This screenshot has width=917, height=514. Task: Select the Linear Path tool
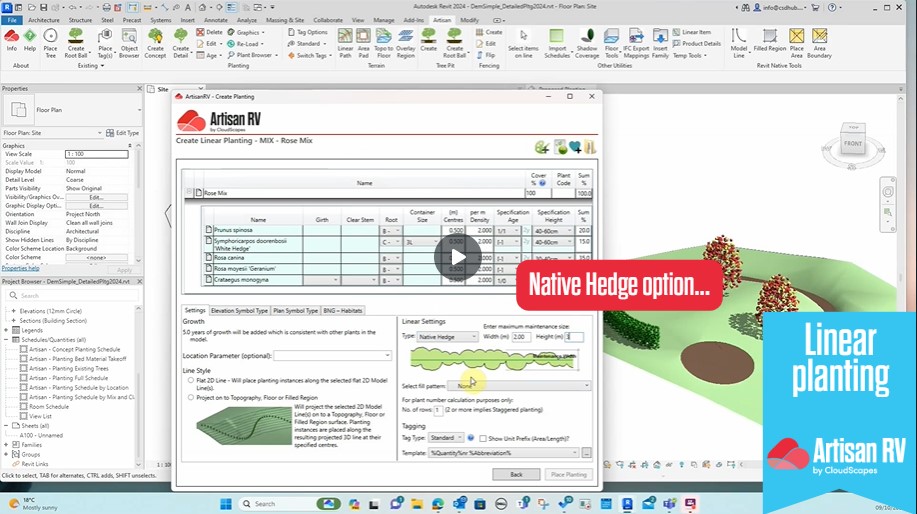coord(345,40)
